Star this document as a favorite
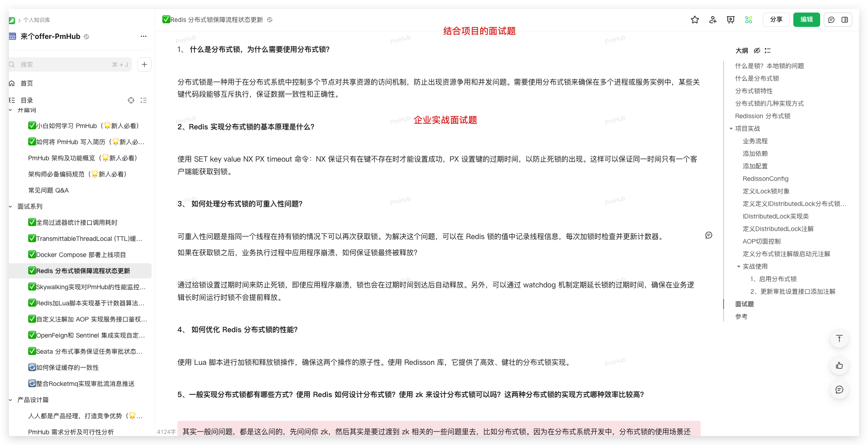The image size is (868, 445). [x=694, y=20]
